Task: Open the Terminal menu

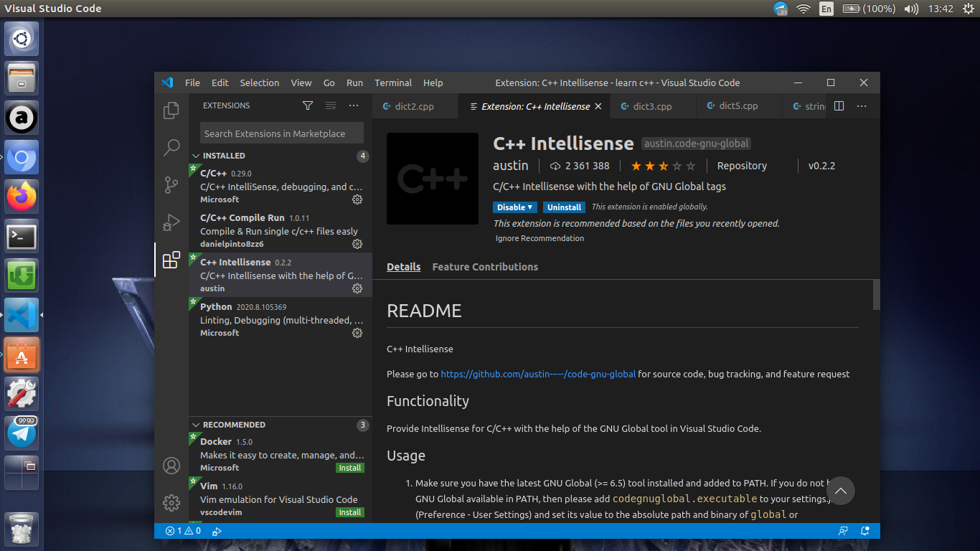Action: click(393, 83)
